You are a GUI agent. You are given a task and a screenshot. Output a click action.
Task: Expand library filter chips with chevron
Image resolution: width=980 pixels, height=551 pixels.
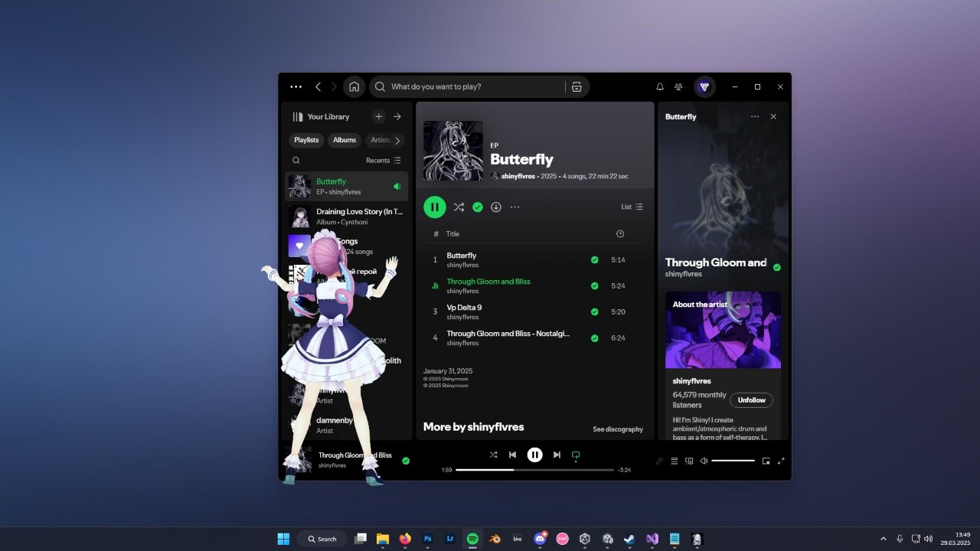[397, 140]
